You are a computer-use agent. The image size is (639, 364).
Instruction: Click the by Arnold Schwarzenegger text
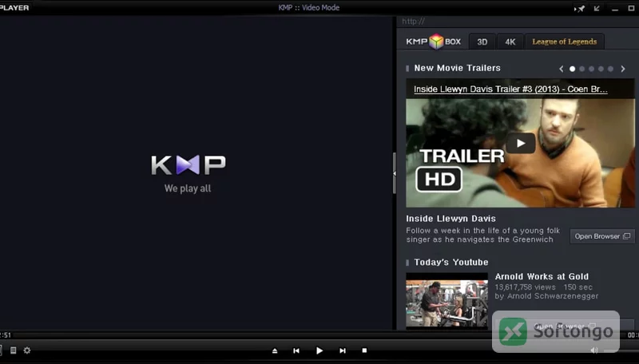546,296
